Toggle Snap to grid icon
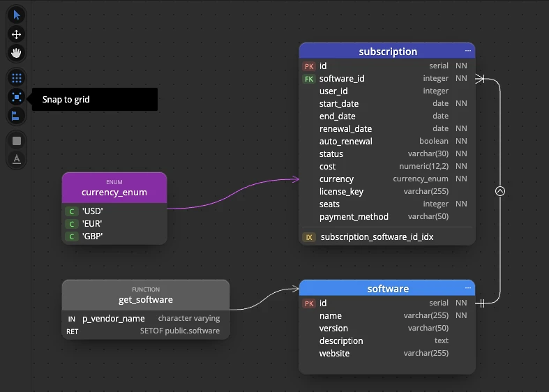 pos(17,97)
